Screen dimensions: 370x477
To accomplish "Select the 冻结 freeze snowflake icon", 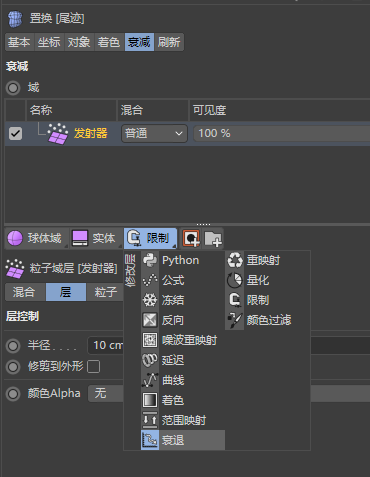I will point(150,300).
